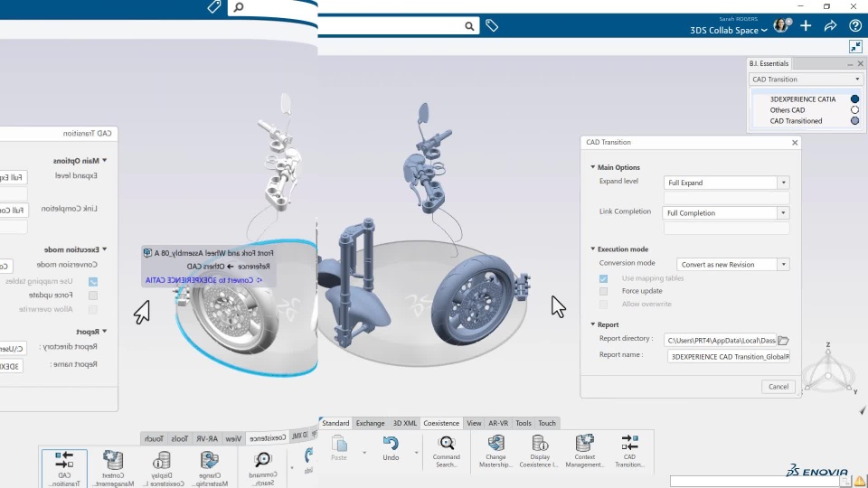Open the 3DS Collab Space dropdown

tap(729, 31)
